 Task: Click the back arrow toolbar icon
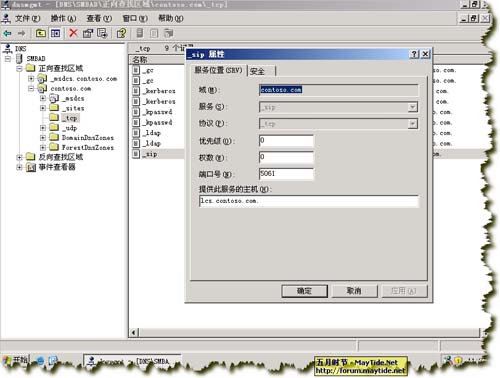coord(7,33)
